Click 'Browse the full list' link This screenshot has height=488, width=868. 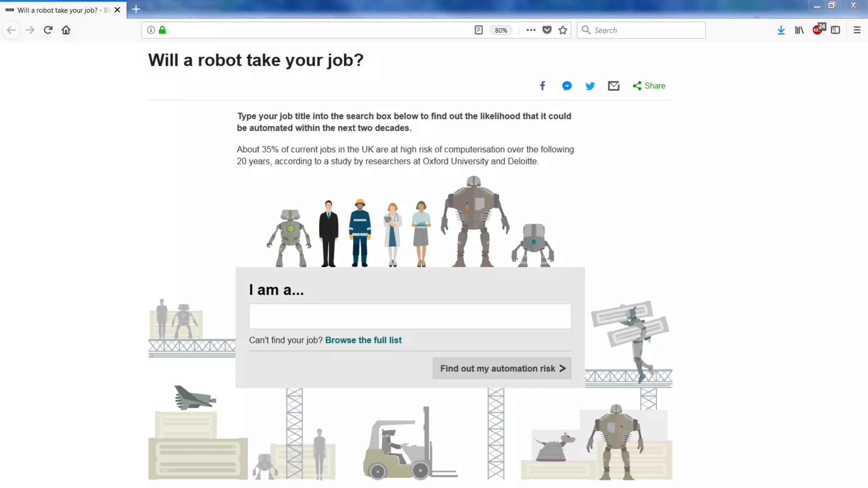click(363, 340)
